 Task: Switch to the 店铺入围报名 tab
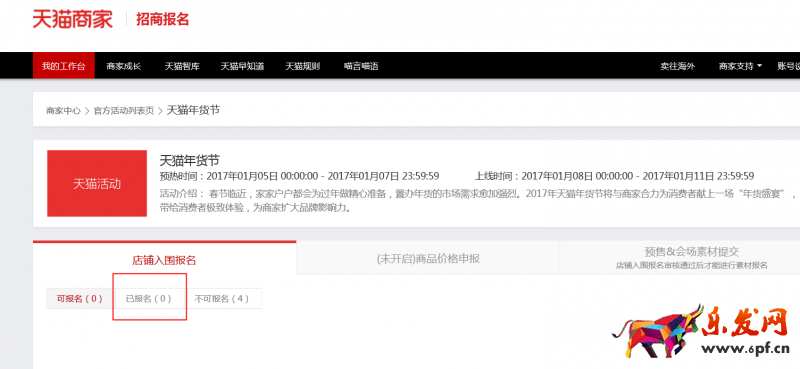tap(164, 259)
